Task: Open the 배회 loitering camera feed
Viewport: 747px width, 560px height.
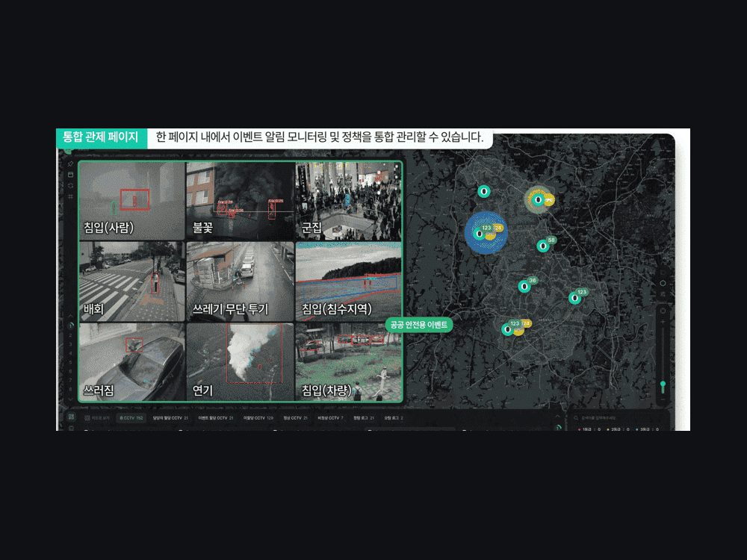Action: [132, 281]
